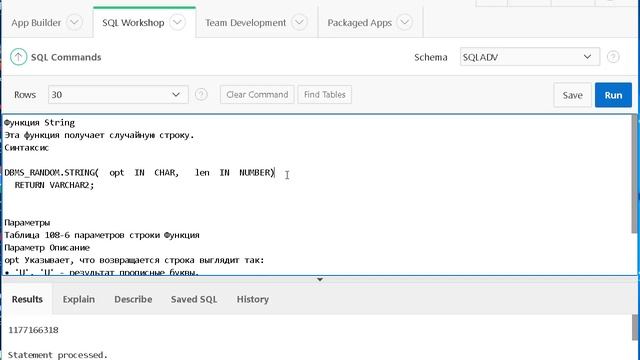
Task: Open Rows help question icon
Action: click(201, 95)
